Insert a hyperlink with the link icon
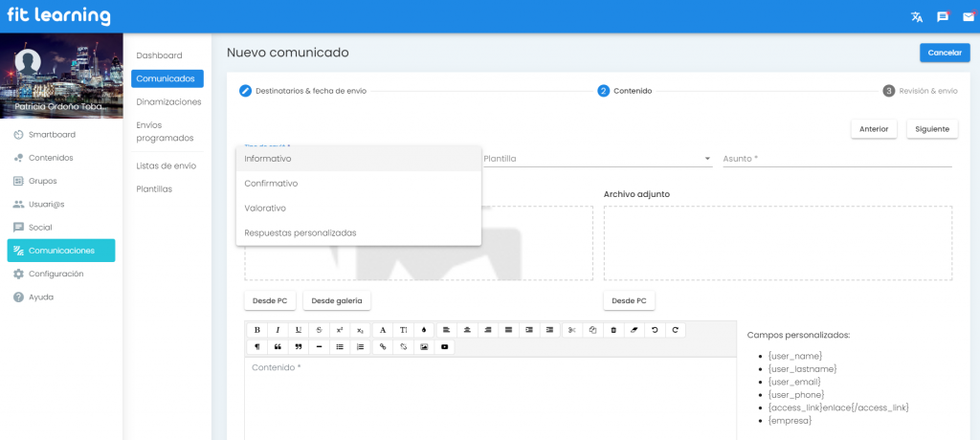The width and height of the screenshot is (980, 440). point(384,346)
